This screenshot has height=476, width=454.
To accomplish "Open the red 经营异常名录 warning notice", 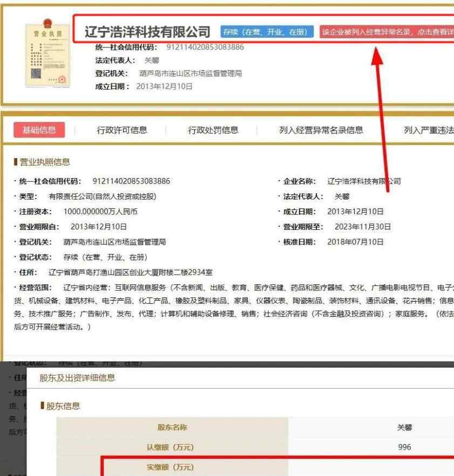I will tap(386, 32).
